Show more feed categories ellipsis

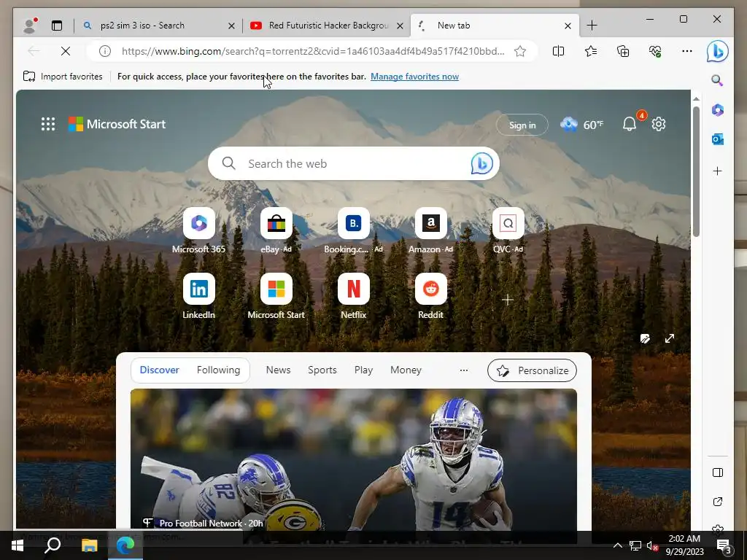pos(463,370)
